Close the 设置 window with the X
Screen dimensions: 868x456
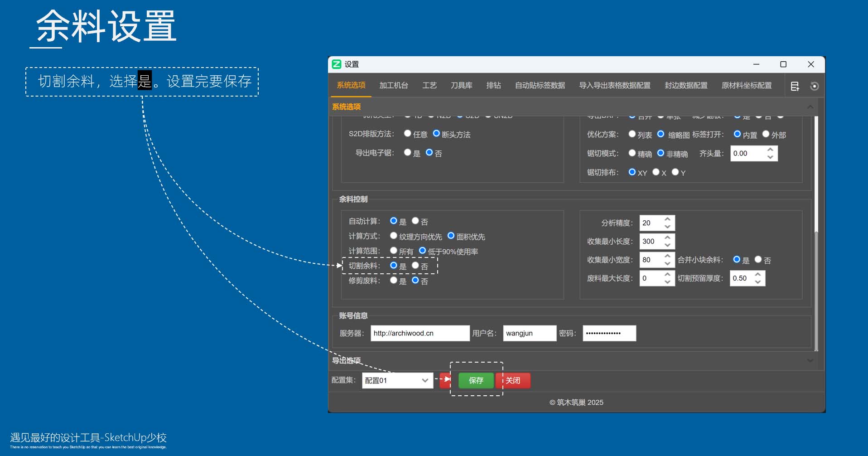pos(810,64)
